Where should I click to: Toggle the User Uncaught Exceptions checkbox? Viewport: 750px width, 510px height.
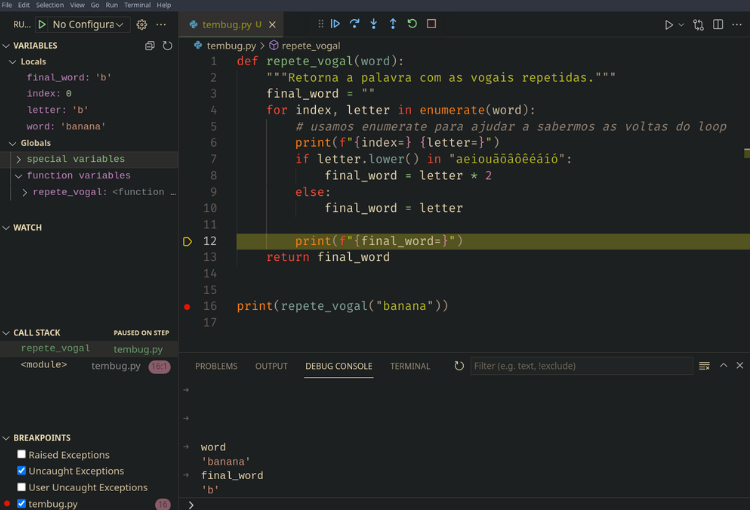coord(22,488)
